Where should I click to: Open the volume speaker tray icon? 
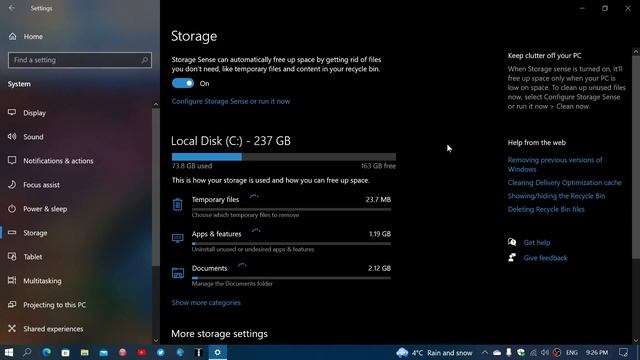(x=545, y=352)
